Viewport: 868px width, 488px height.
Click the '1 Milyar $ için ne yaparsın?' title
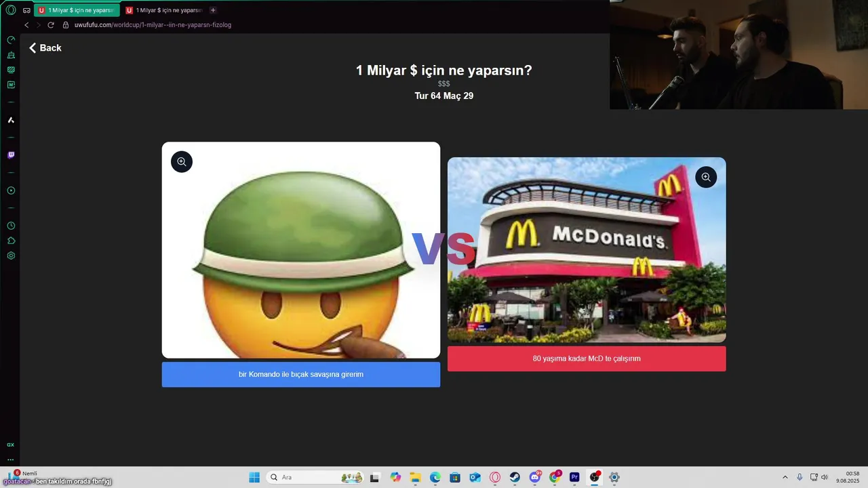[444, 70]
